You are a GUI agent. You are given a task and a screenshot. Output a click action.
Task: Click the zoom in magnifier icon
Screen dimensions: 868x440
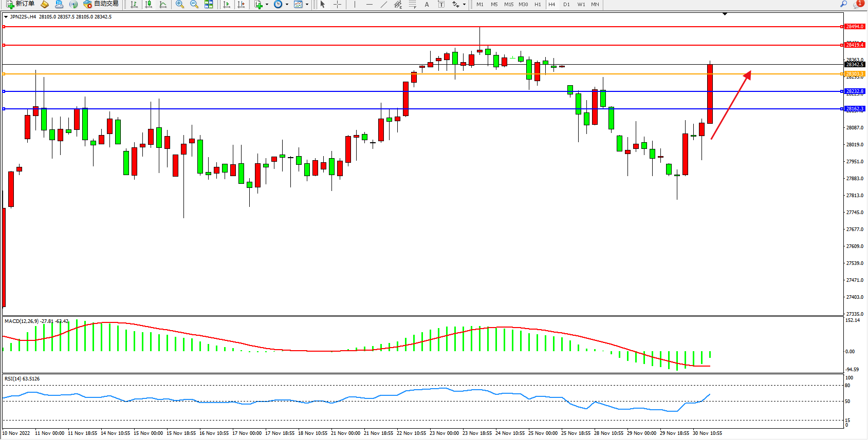click(x=180, y=4)
